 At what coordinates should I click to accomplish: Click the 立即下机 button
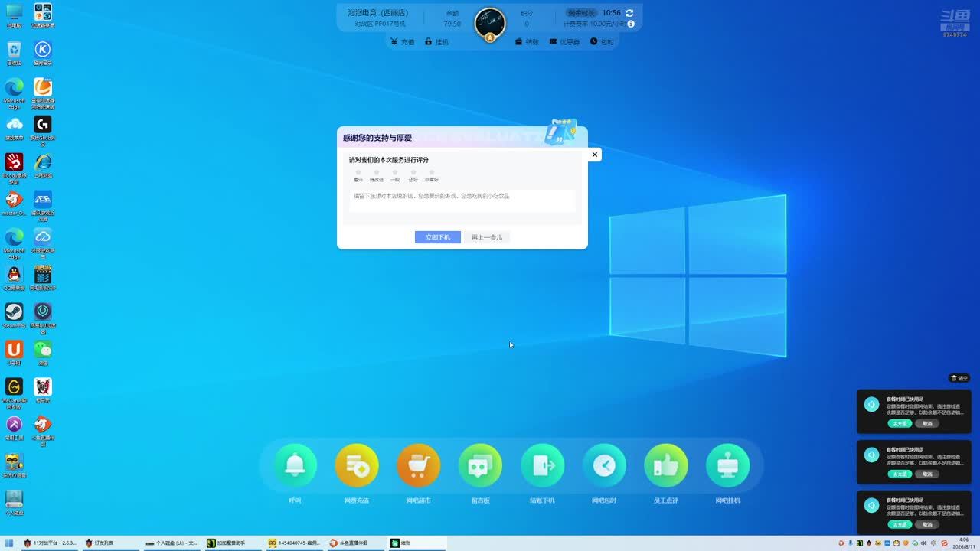(438, 237)
